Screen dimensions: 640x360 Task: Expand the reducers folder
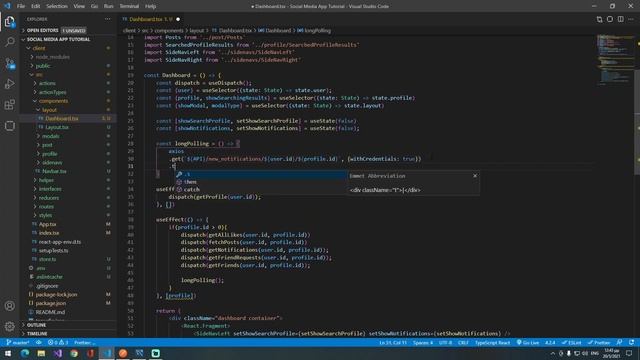(x=49, y=198)
